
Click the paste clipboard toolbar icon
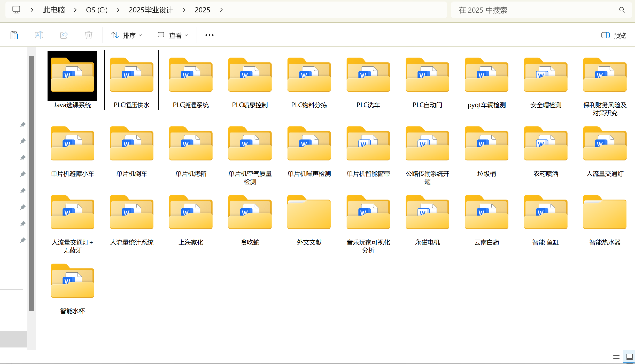tap(14, 35)
